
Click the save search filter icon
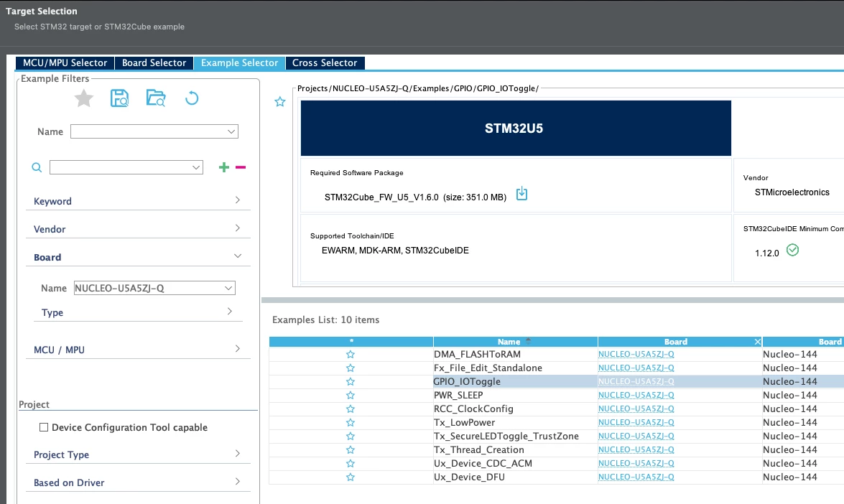click(x=119, y=98)
